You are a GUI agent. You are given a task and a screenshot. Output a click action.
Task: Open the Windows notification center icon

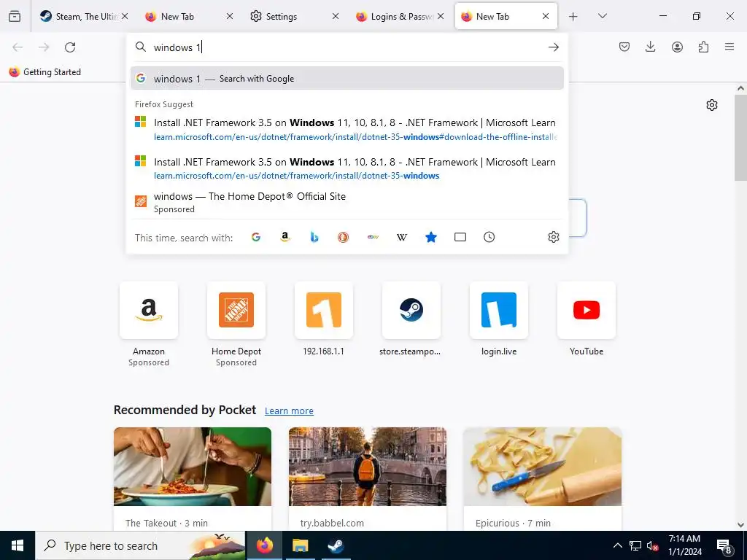pos(724,546)
